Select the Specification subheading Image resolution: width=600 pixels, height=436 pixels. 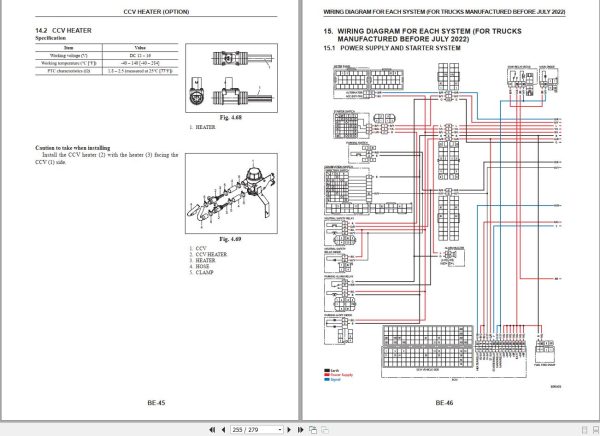[x=51, y=38]
